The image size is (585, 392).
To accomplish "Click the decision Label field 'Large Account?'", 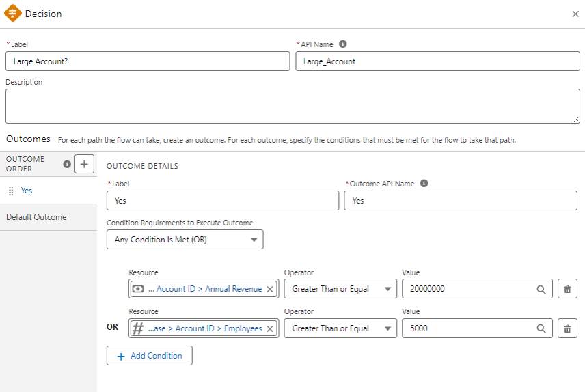I will [148, 61].
